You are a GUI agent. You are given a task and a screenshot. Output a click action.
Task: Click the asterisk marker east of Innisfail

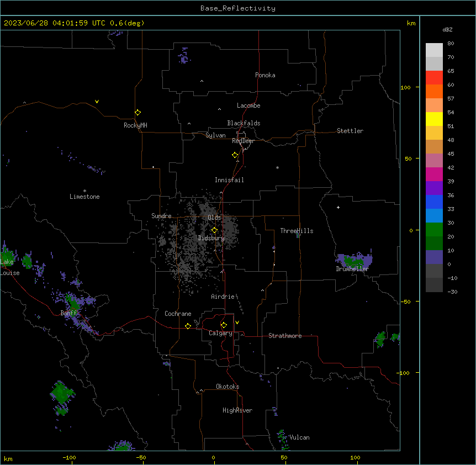point(277,168)
